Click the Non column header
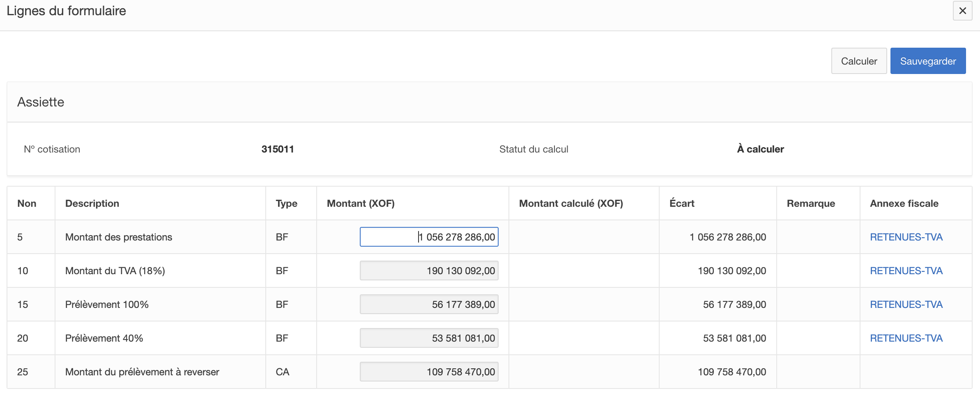This screenshot has width=980, height=393. pyautogui.click(x=27, y=203)
